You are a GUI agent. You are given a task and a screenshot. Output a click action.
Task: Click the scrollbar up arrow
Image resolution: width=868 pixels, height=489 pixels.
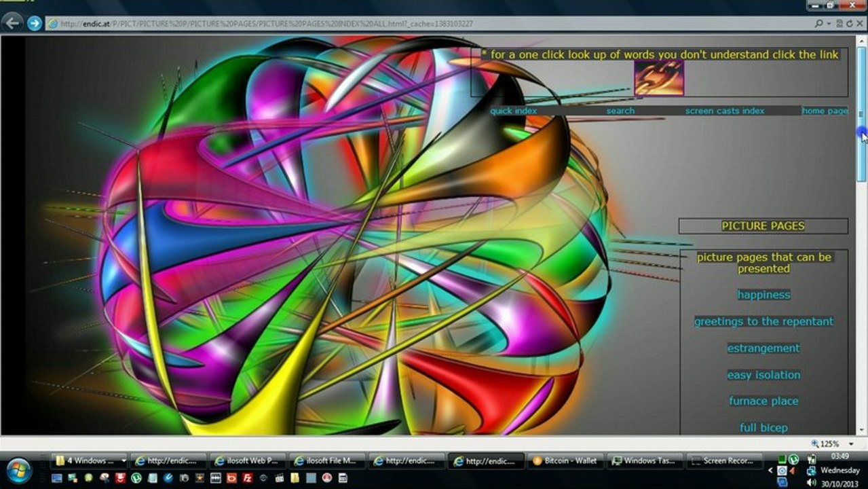pyautogui.click(x=862, y=41)
